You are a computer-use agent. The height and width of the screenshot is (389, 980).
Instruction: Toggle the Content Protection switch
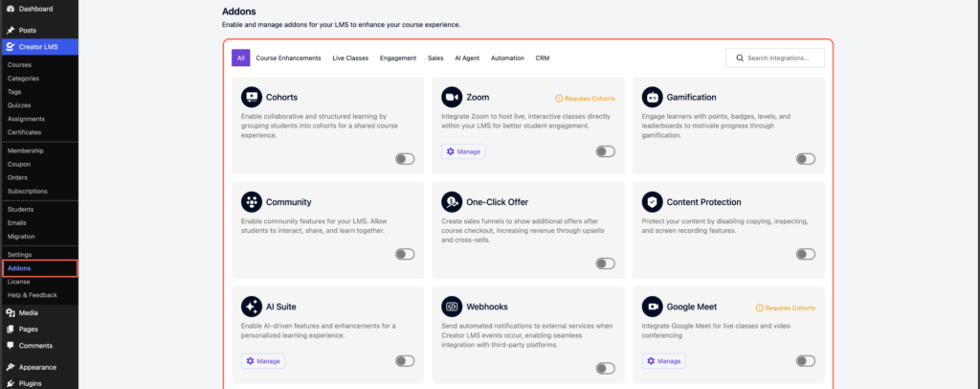806,254
